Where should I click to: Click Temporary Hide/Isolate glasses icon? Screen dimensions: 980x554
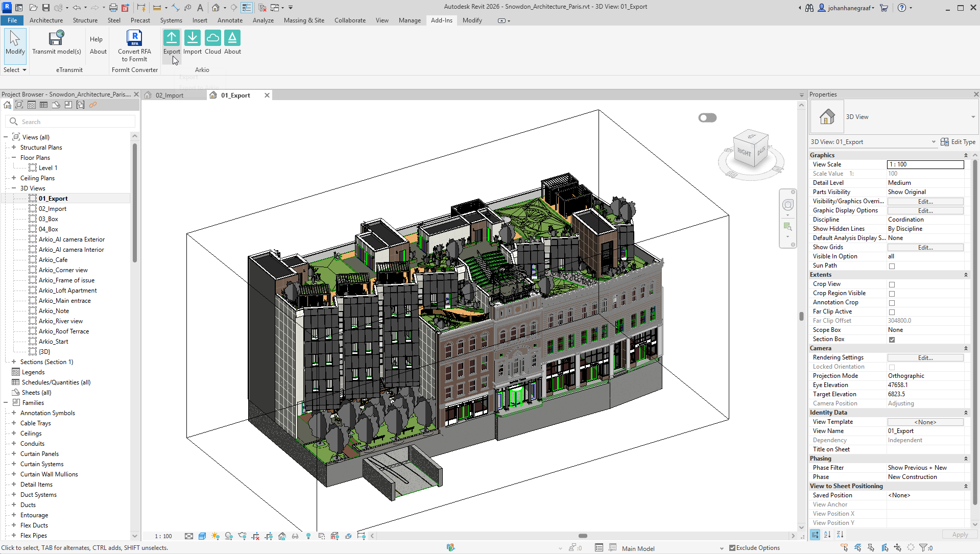295,536
